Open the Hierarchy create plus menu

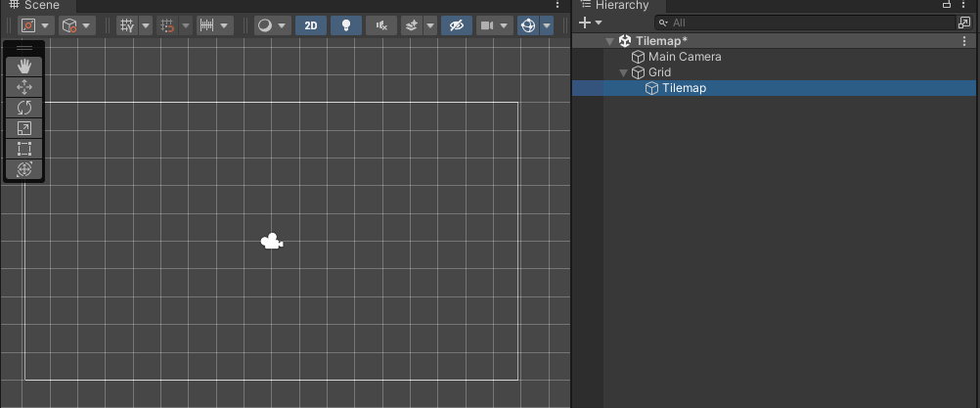click(x=590, y=23)
